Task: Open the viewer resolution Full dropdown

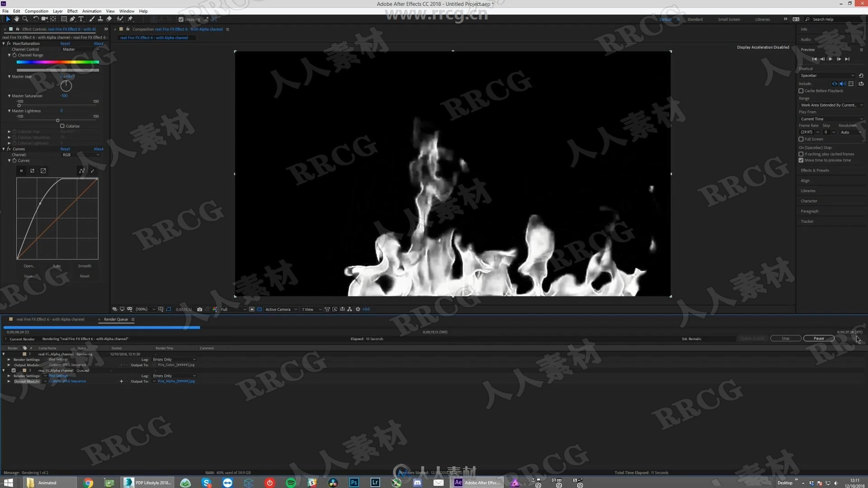Action: click(x=233, y=310)
